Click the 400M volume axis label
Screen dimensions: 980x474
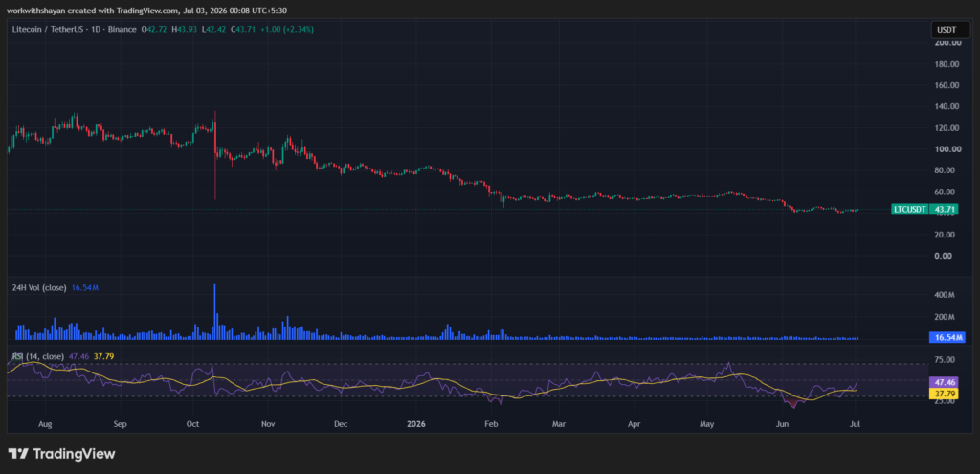(x=945, y=295)
